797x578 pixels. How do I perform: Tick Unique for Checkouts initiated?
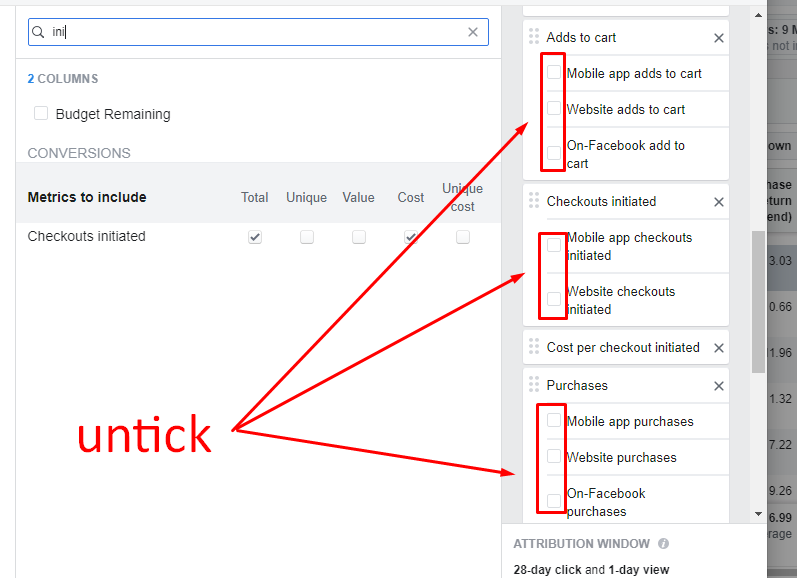[307, 237]
